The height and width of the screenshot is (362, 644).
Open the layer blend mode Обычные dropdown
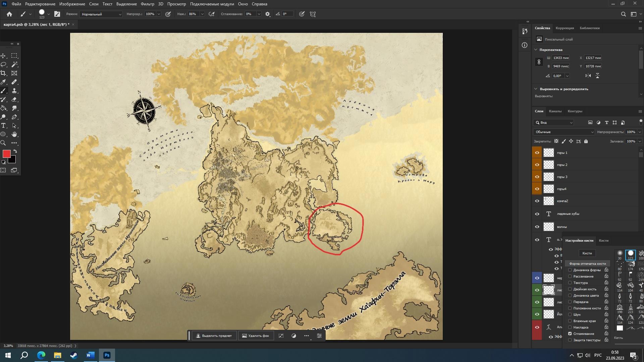coord(563,132)
